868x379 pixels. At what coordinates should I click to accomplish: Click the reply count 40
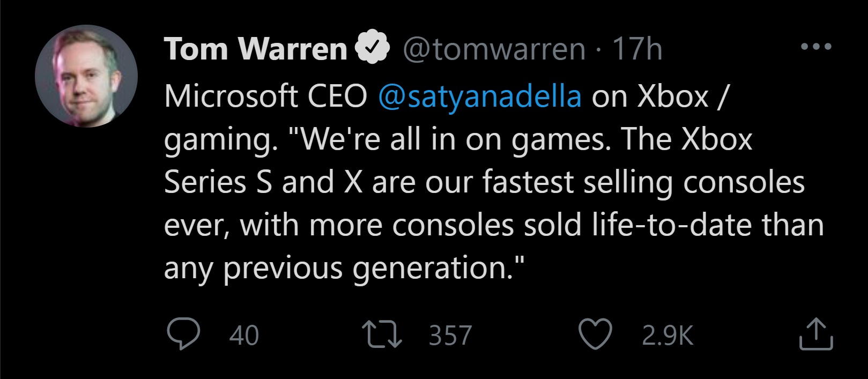244,336
